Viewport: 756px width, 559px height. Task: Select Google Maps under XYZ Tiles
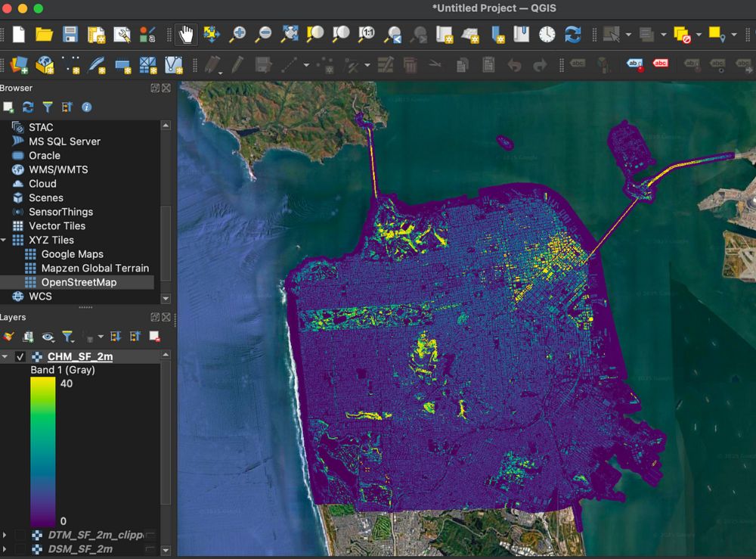(72, 254)
